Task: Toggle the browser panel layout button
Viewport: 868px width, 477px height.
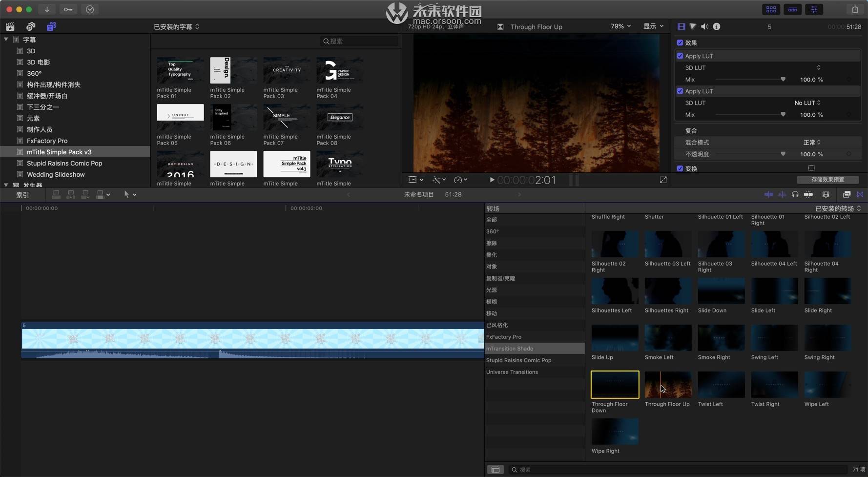Action: [771, 9]
